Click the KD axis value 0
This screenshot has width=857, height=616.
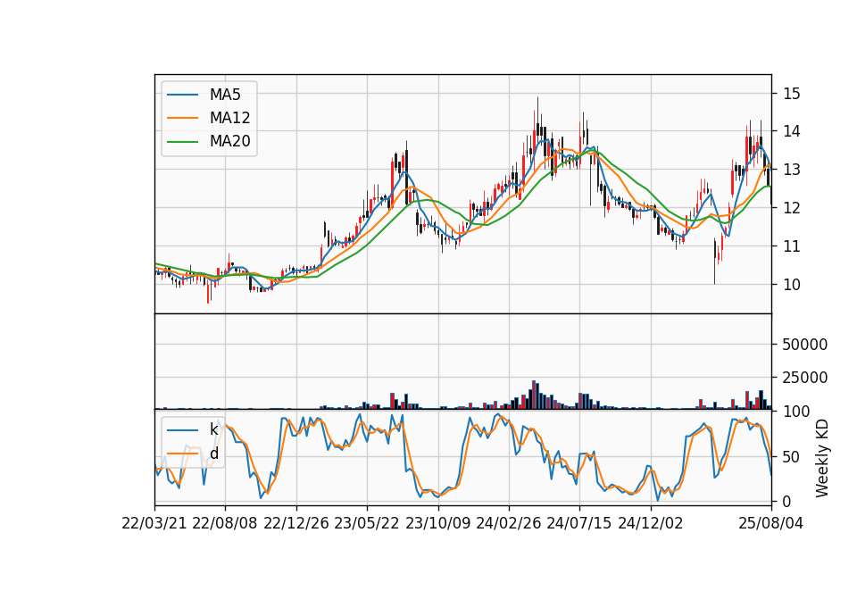(x=787, y=501)
